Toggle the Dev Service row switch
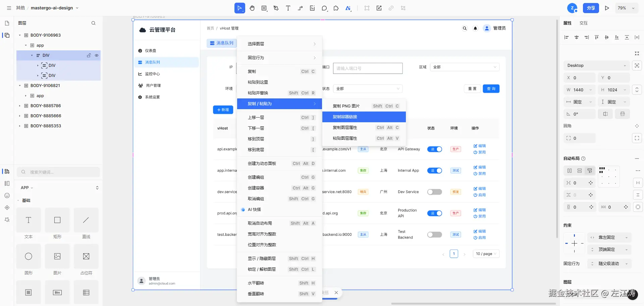Image resolution: width=644 pixels, height=306 pixels. [x=435, y=192]
